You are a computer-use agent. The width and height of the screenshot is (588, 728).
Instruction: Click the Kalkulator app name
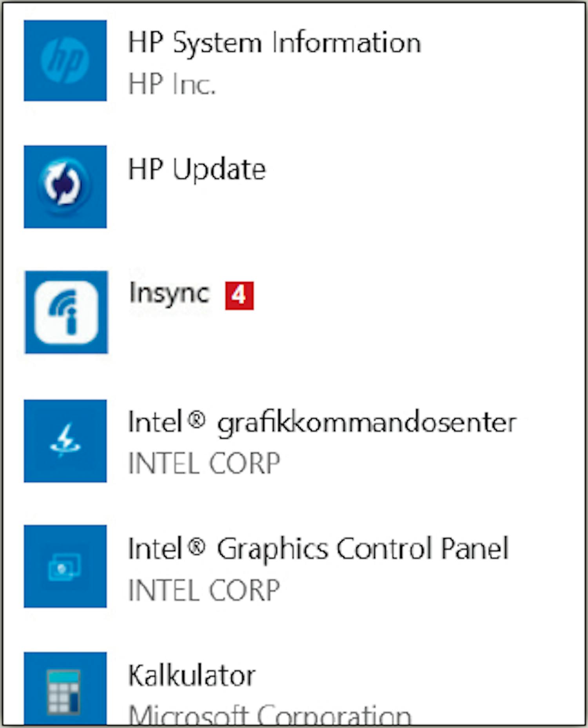click(x=192, y=675)
